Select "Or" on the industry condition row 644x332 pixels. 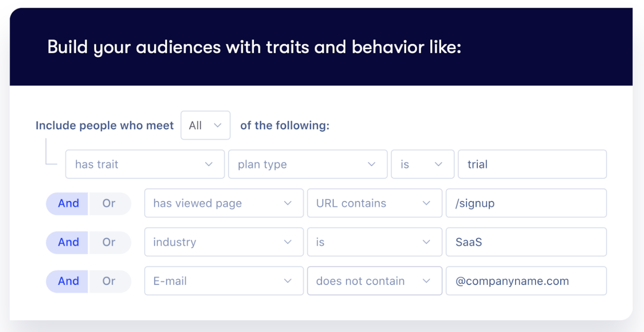(x=109, y=242)
